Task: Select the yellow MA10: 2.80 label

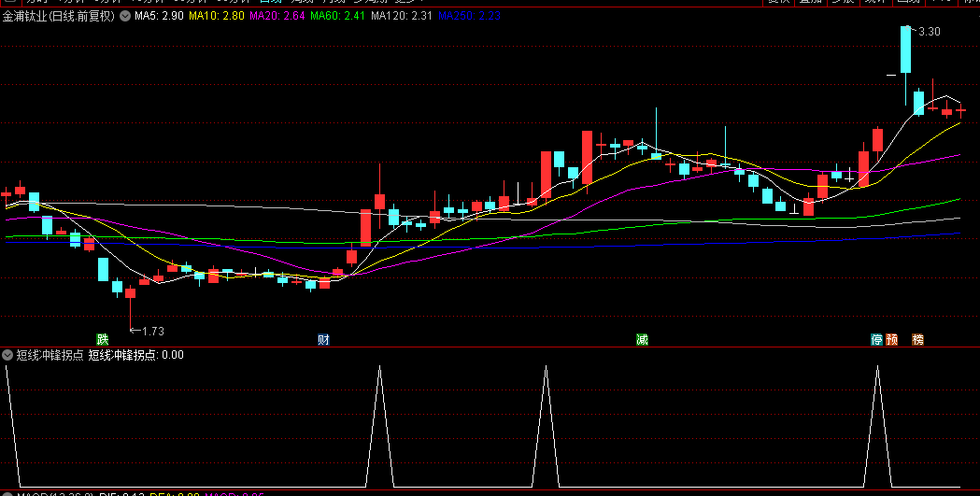Action: tap(216, 16)
